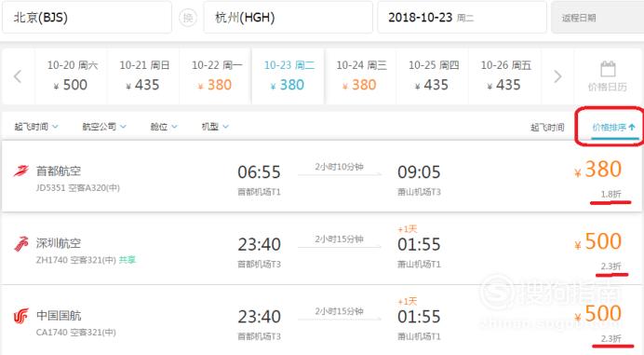This screenshot has width=644, height=355.
Task: Sort flights by 起飞时间
Action: 547,127
